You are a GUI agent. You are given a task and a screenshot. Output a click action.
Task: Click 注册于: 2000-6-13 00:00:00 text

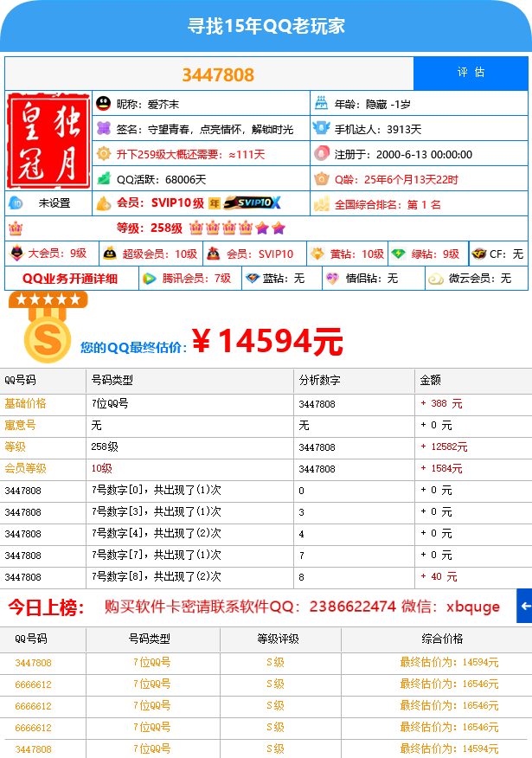click(x=403, y=154)
